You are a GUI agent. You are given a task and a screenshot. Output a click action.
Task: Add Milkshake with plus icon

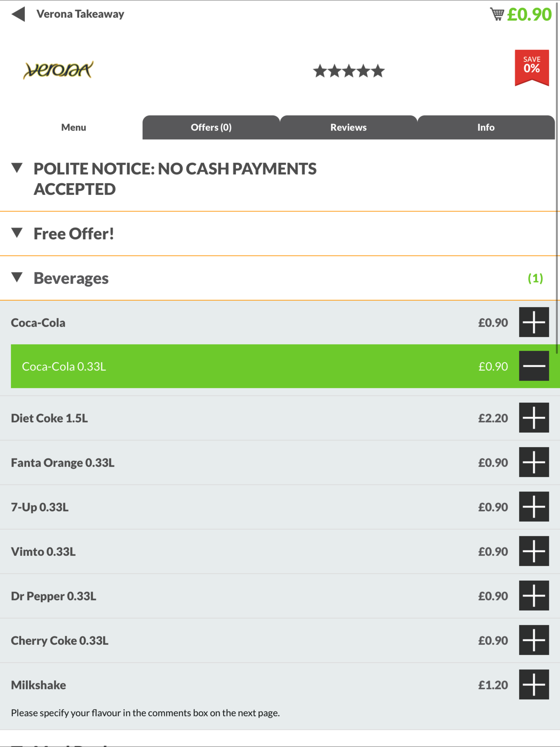click(534, 685)
